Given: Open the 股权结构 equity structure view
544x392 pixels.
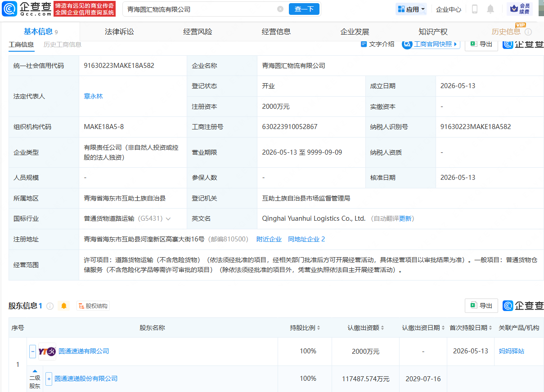Looking at the screenshot, I should point(93,306).
